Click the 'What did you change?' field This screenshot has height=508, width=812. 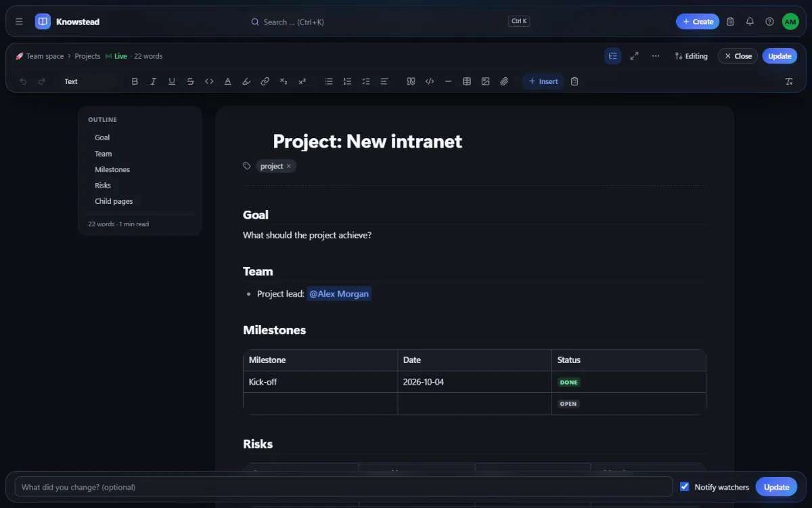click(x=344, y=486)
